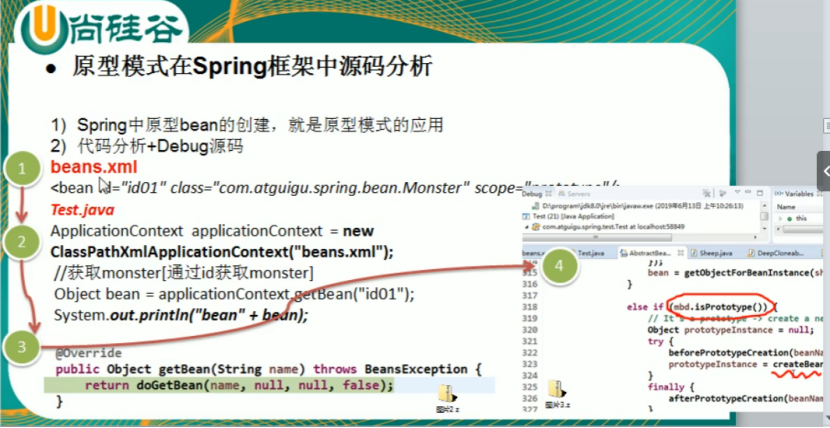Click Debug horizontal scrollbar right arrow
830x428 pixels.
755,237
